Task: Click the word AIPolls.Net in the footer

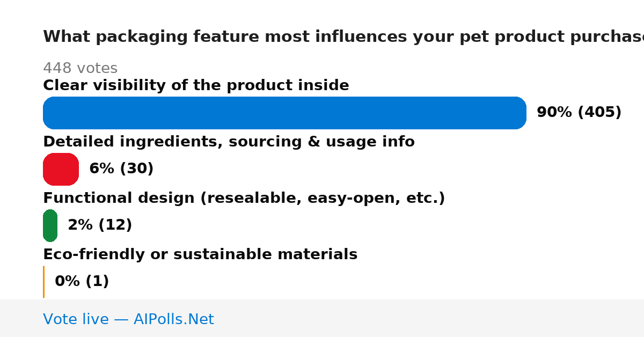Action: (x=173, y=320)
